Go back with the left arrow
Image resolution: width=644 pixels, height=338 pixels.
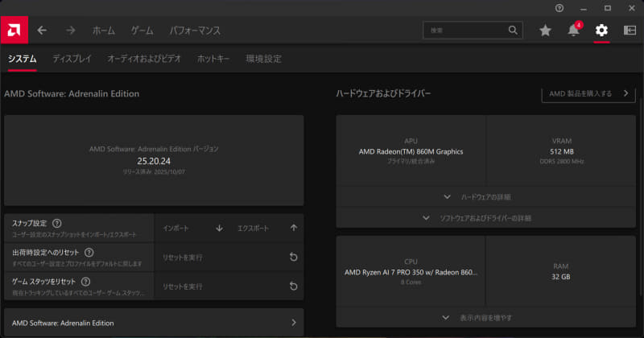click(x=42, y=31)
